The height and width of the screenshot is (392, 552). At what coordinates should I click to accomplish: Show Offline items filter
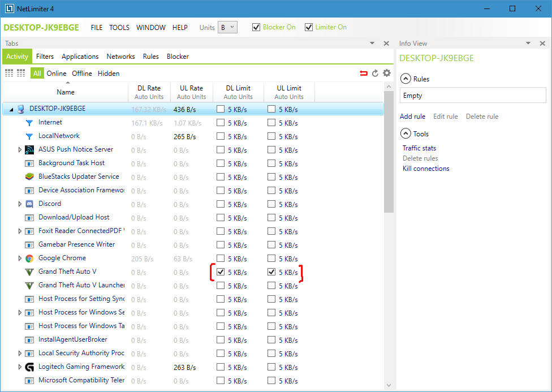[x=82, y=74]
